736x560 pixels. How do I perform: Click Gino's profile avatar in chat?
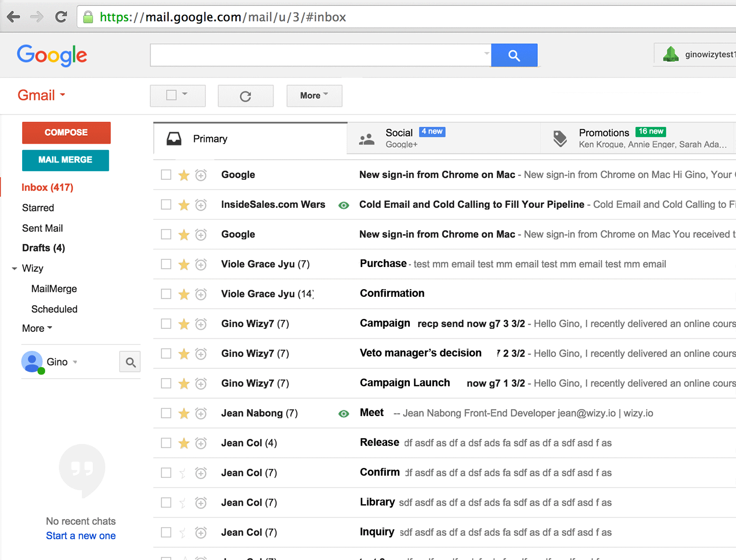[x=32, y=362]
